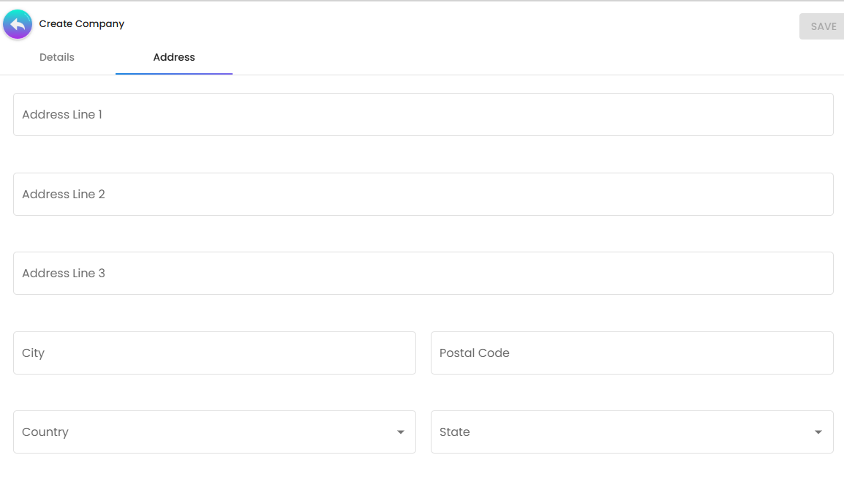Select the Address tab
844x504 pixels.
point(174,57)
